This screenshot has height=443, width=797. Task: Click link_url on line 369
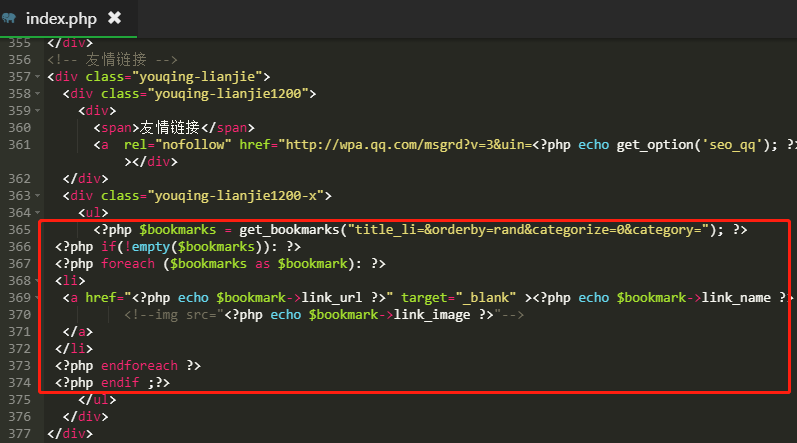(331, 298)
